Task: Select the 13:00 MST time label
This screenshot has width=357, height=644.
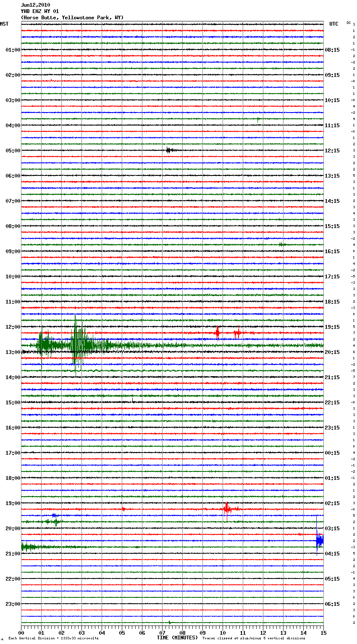Action: pos(13,352)
